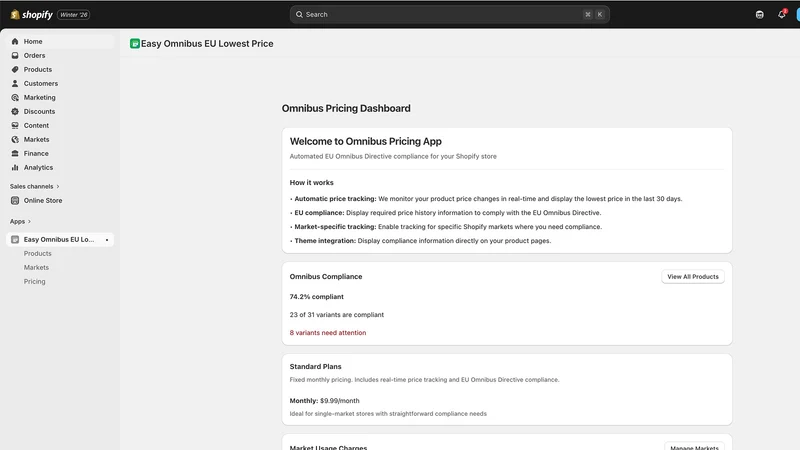Open the app's Products submenu item

(x=37, y=253)
